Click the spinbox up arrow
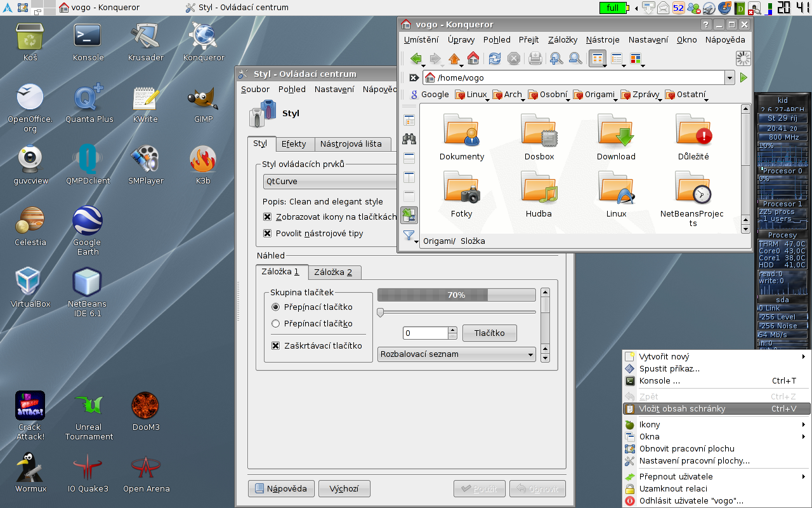Screen dimensions: 812x508 (452, 330)
